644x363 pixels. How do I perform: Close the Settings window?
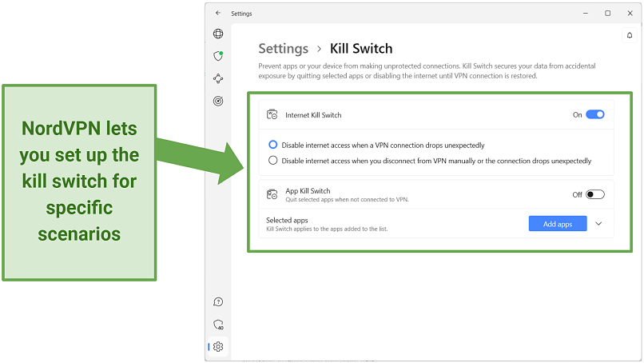click(630, 13)
